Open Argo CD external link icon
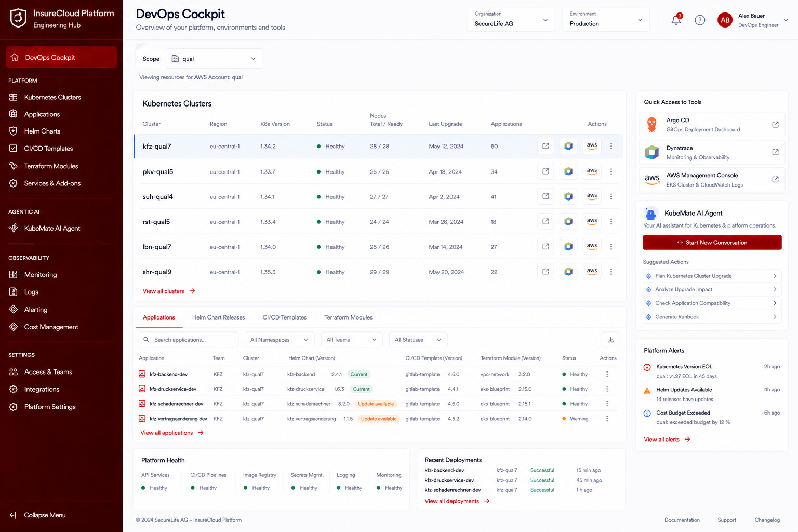Image resolution: width=798 pixels, height=532 pixels. (775, 125)
